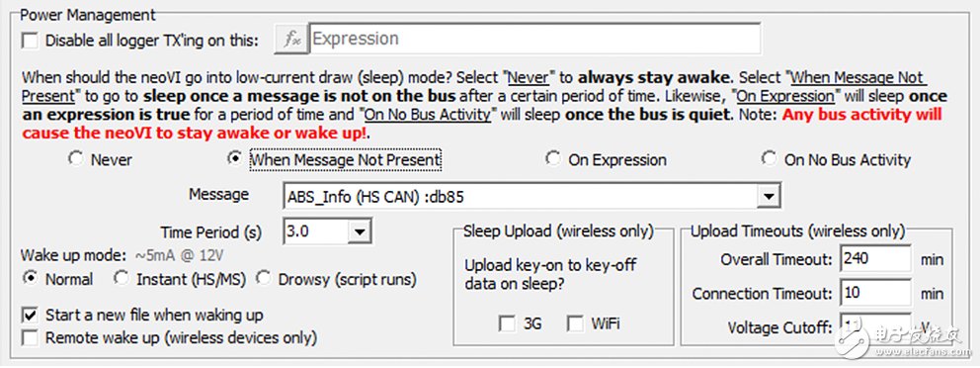Viewport: 980px width, 368px height.
Task: Click the Connection Timeout field
Action: point(875,293)
